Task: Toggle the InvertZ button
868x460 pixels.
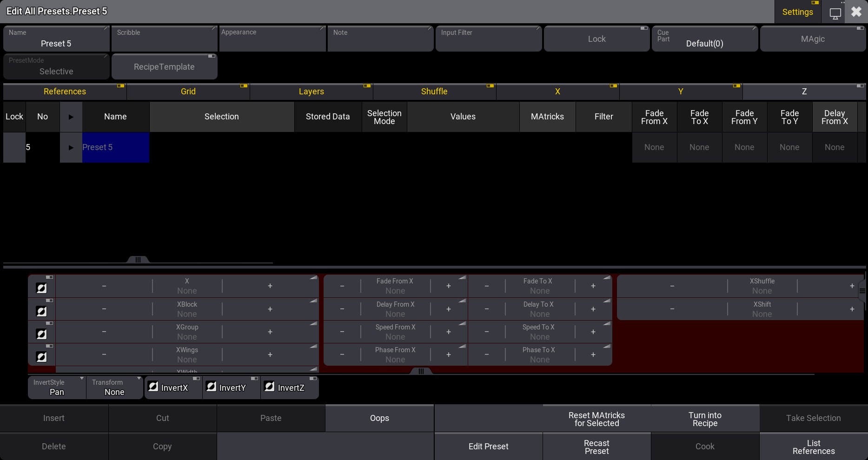Action: point(290,388)
